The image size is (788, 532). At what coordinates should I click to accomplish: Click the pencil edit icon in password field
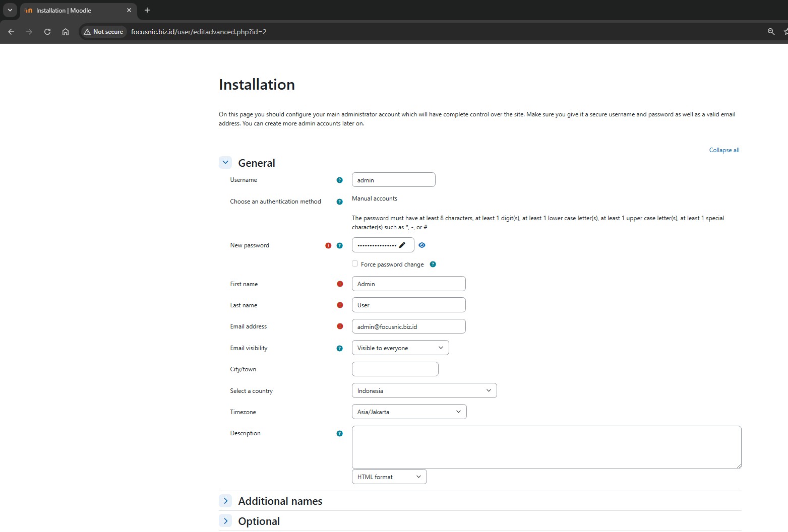pyautogui.click(x=402, y=245)
